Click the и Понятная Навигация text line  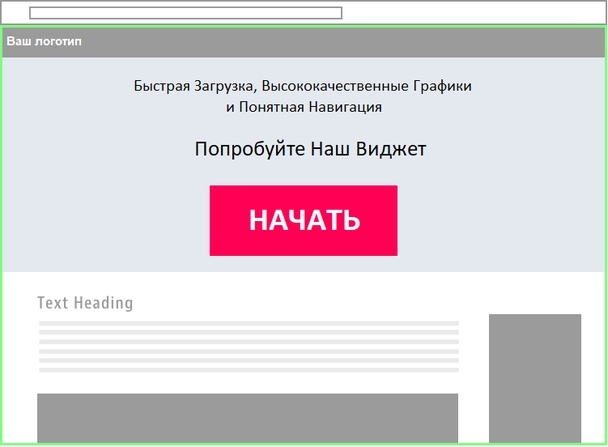(304, 107)
